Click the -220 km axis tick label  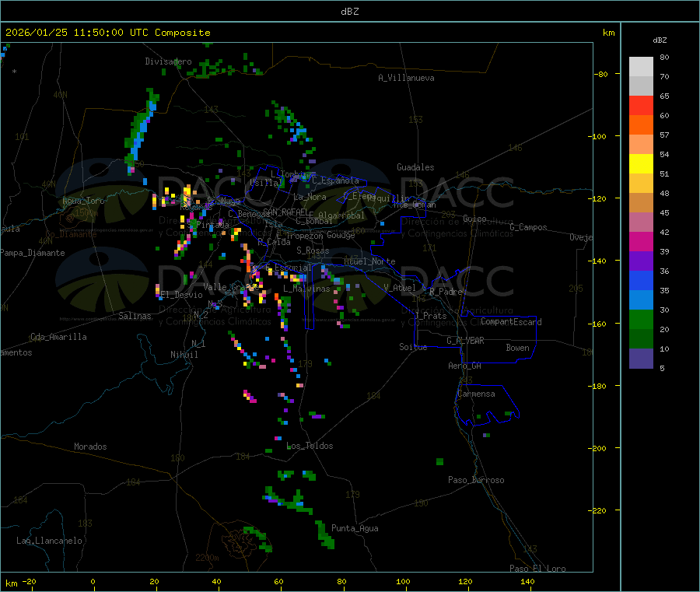click(599, 511)
